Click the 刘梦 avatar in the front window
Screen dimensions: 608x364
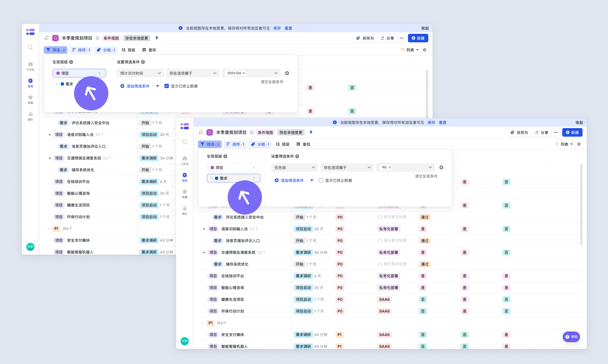tap(185, 341)
